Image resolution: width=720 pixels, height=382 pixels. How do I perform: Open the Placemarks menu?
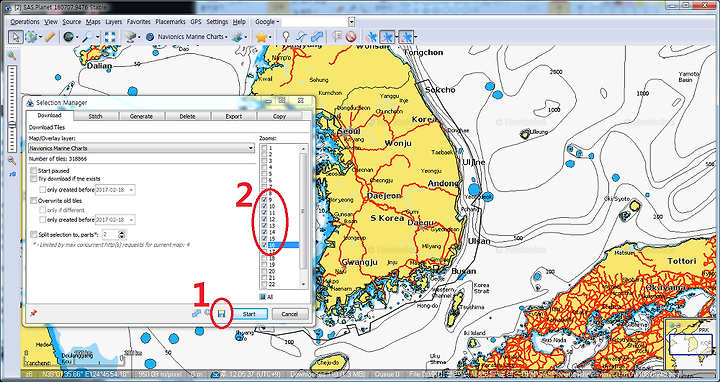(x=170, y=22)
